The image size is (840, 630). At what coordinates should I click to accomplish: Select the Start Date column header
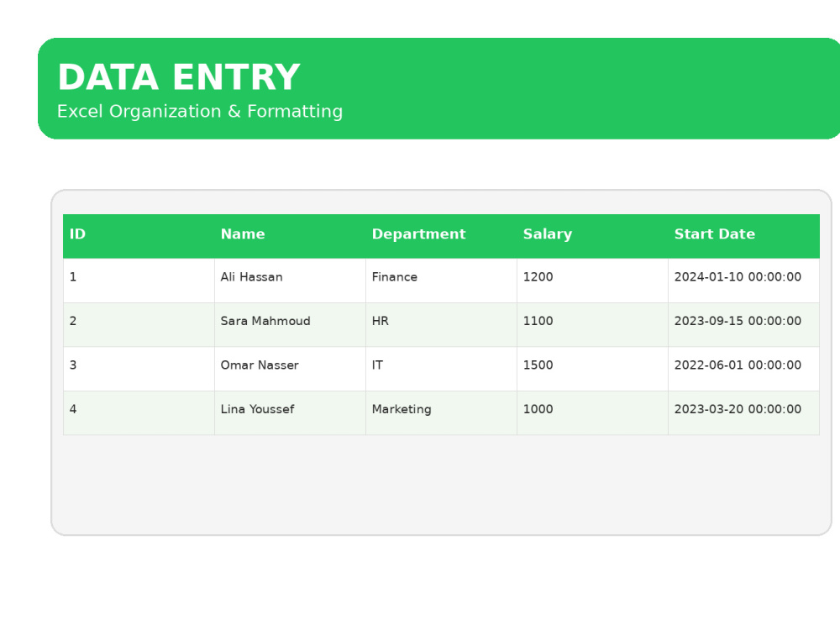(x=743, y=236)
